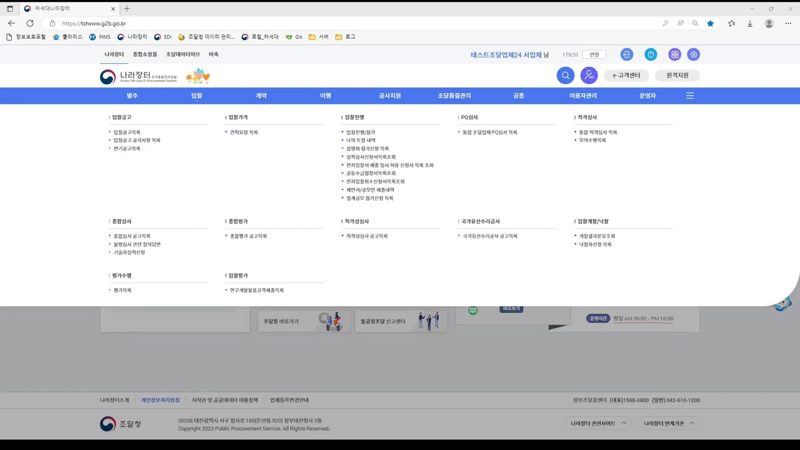Open the browser downloads icon
The width and height of the screenshot is (800, 450).
coord(750,23)
